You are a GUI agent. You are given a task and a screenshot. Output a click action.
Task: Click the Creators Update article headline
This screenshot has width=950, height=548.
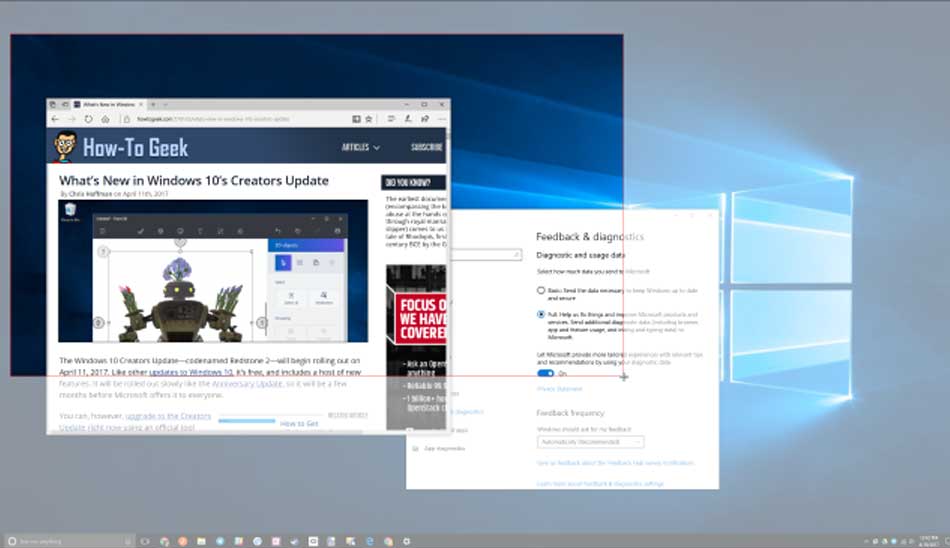pos(194,181)
